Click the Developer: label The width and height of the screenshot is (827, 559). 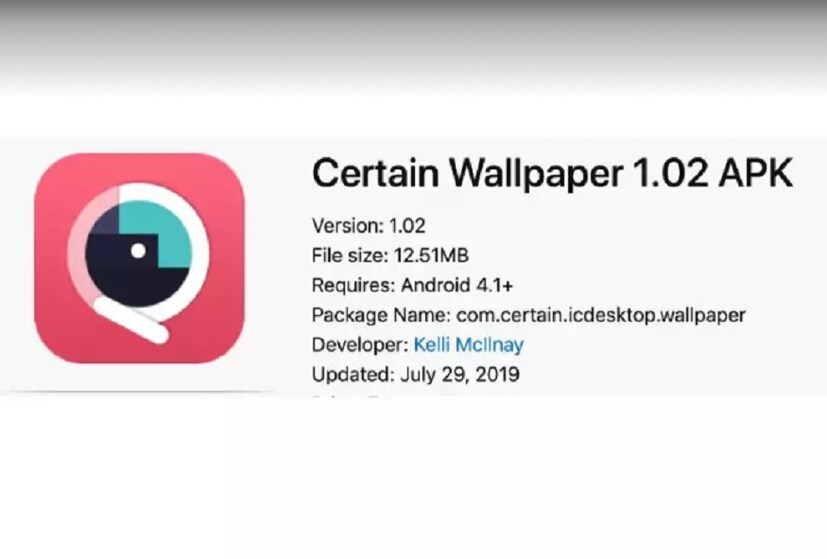[360, 345]
